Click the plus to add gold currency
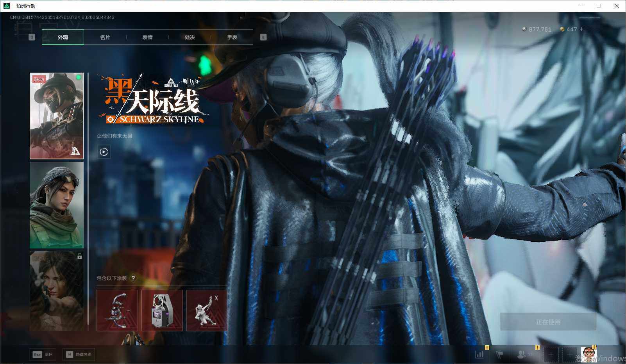 click(582, 29)
